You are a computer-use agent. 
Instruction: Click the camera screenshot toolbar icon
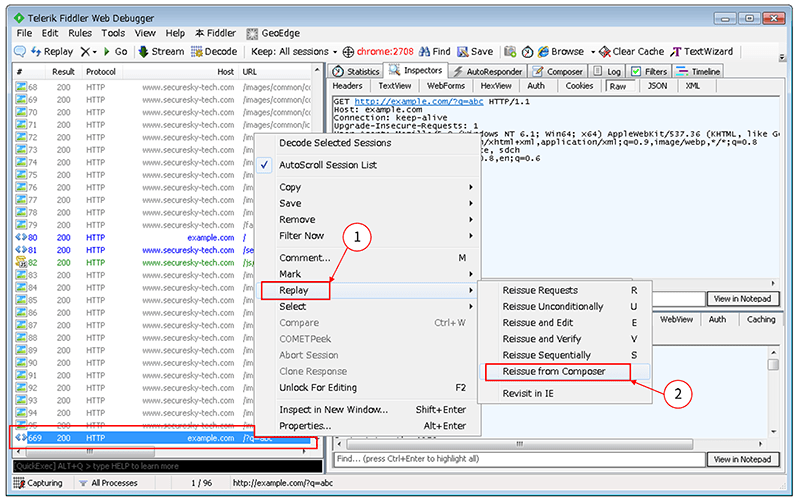(510, 52)
